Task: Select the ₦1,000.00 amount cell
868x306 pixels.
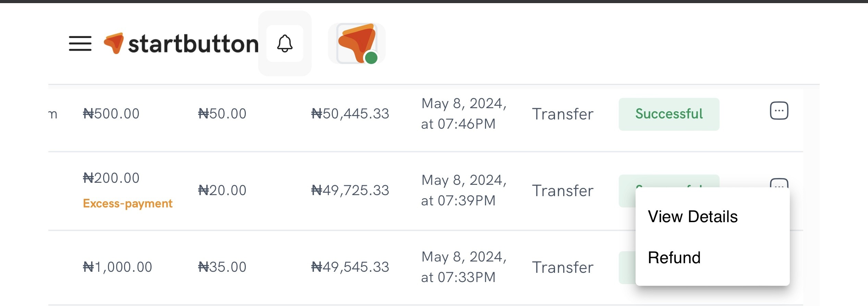Action: coord(117,267)
